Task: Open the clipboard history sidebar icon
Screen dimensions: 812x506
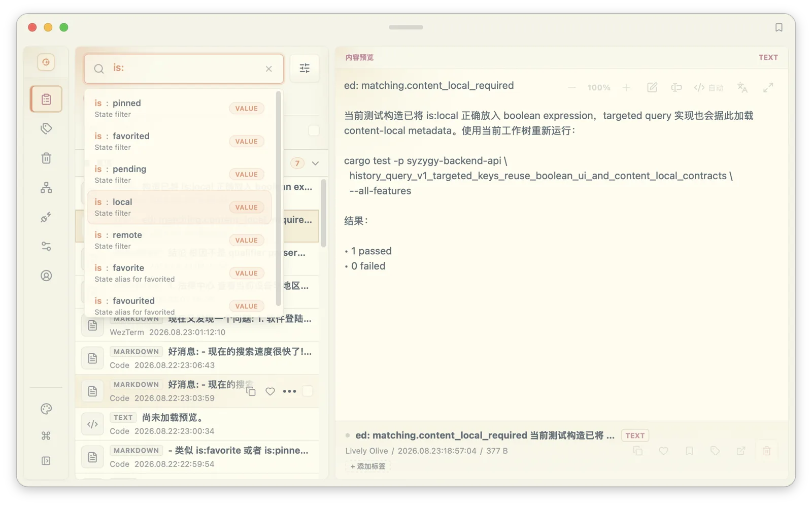Action: click(x=46, y=99)
